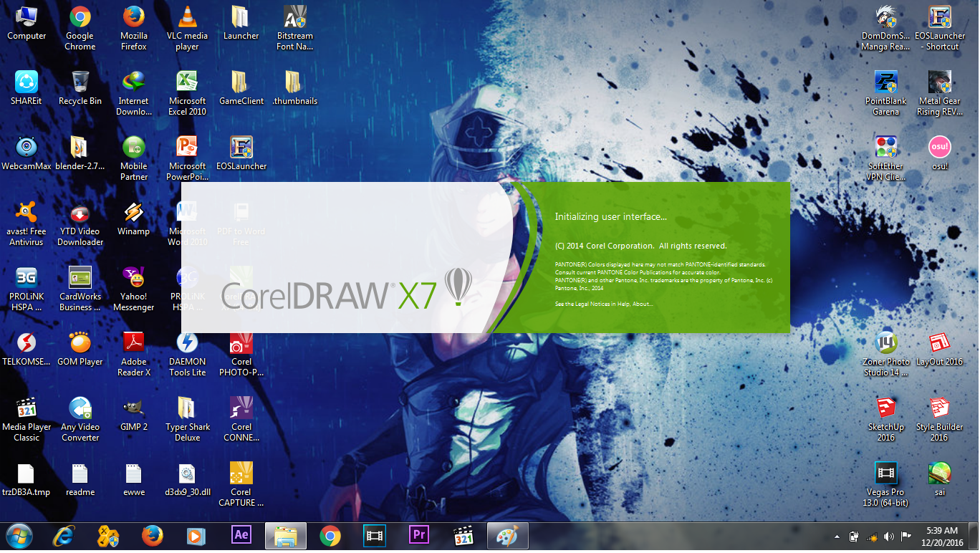Screen dimensions: 980x553
Task: Select the Zoner Photo Studio 14 shortcut
Action: [885, 355]
